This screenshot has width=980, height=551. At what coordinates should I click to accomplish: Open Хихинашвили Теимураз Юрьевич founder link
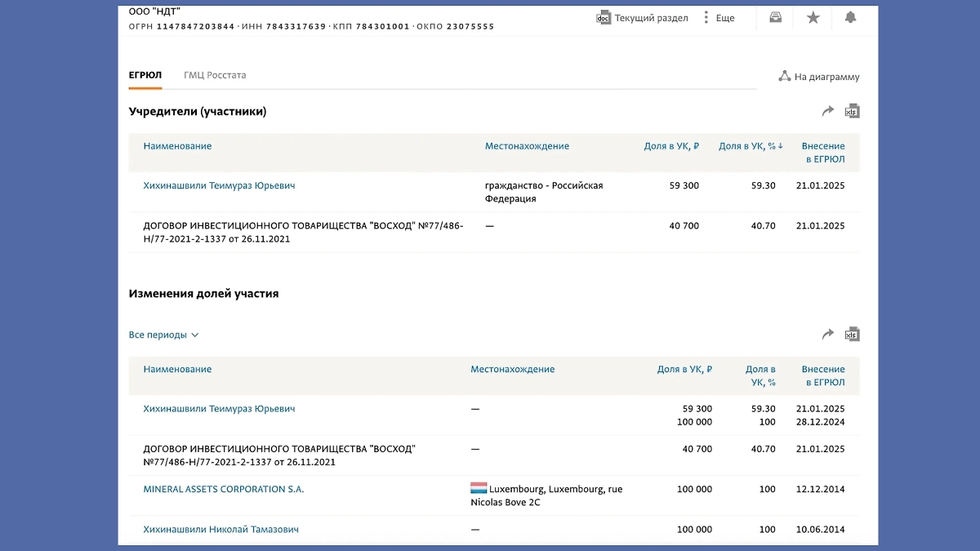[219, 185]
